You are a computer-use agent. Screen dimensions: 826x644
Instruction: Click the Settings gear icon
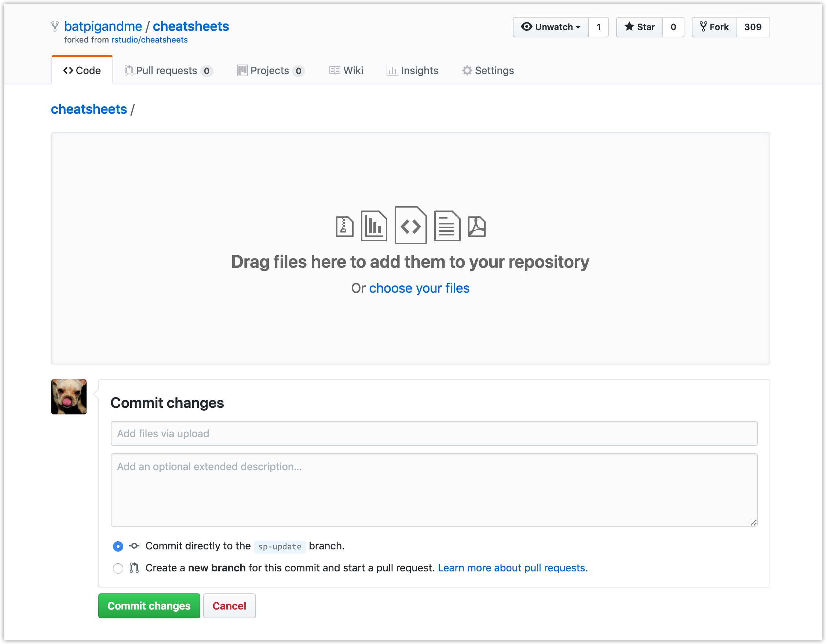[467, 70]
